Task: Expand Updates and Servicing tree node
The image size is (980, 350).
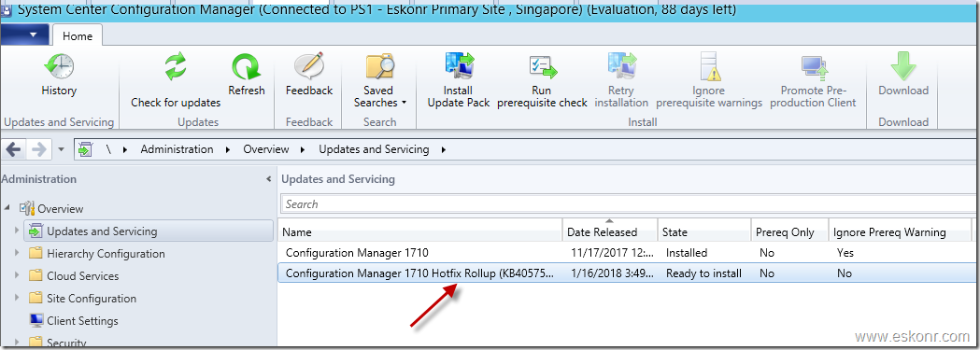Action: point(17,231)
